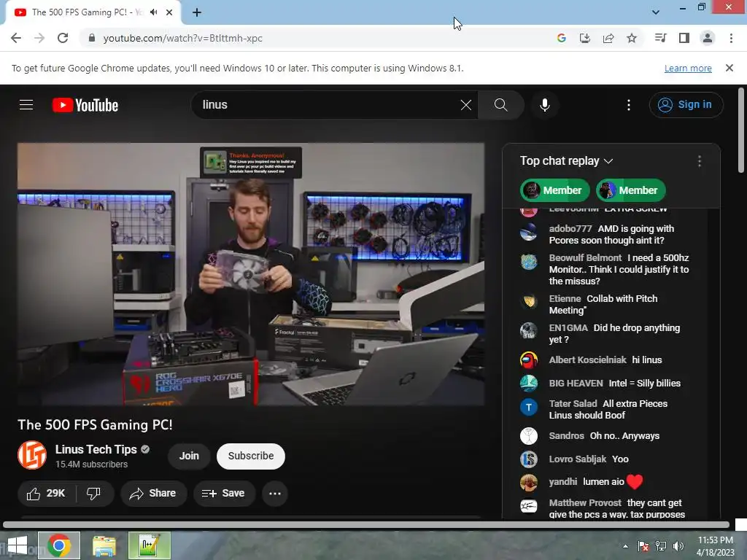Open YouTube settings three-dot menu
Screen dimensions: 747x560
pos(628,105)
